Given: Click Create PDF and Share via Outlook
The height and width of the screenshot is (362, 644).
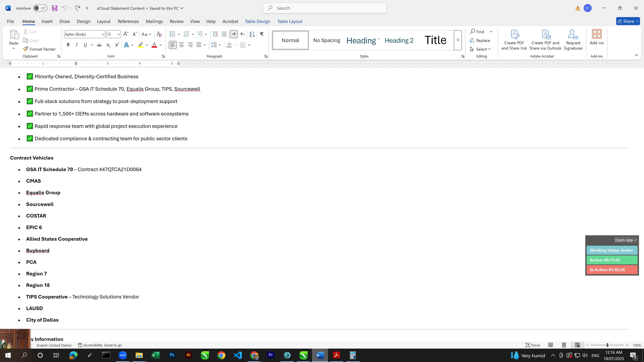Looking at the screenshot, I should pos(545,40).
